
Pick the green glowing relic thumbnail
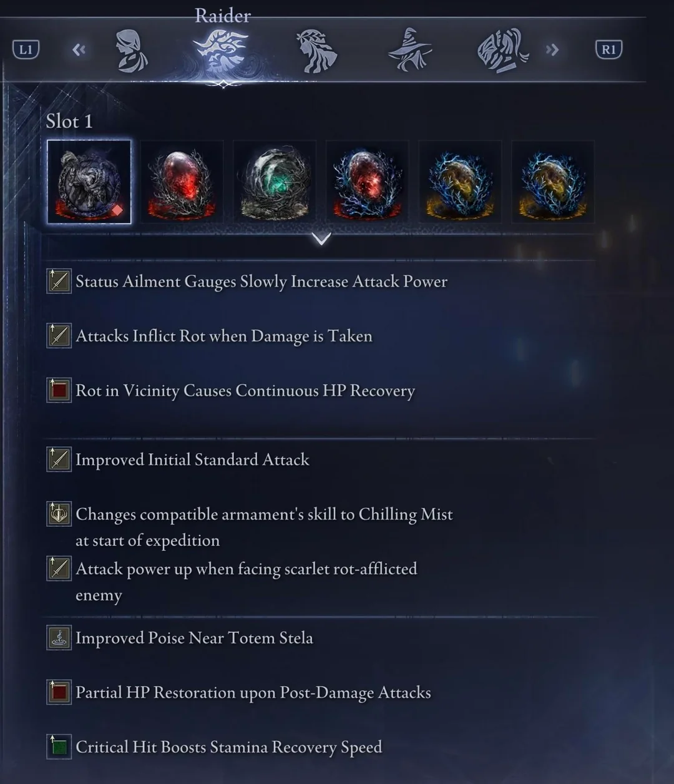tap(275, 182)
